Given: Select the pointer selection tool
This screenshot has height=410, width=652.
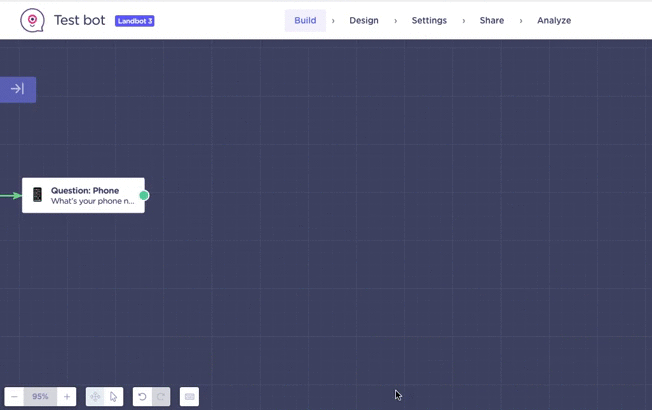Looking at the screenshot, I should pos(114,397).
